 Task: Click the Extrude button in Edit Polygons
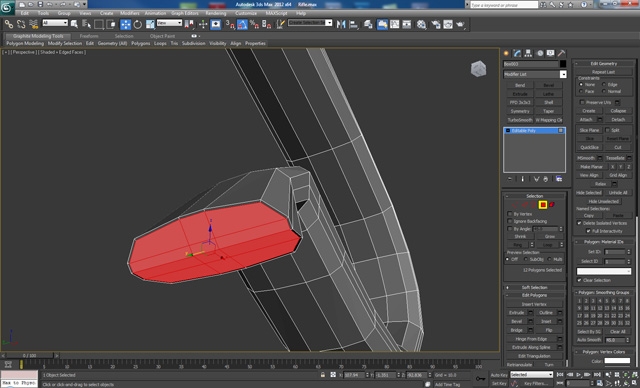517,313
